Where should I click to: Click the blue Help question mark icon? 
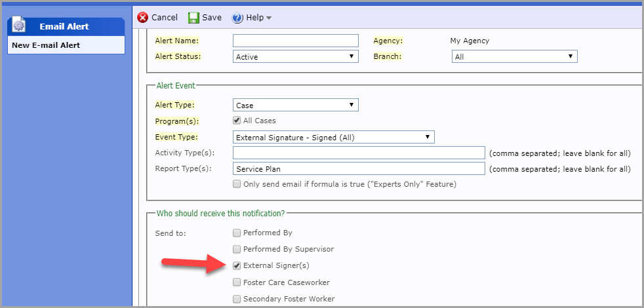click(237, 18)
